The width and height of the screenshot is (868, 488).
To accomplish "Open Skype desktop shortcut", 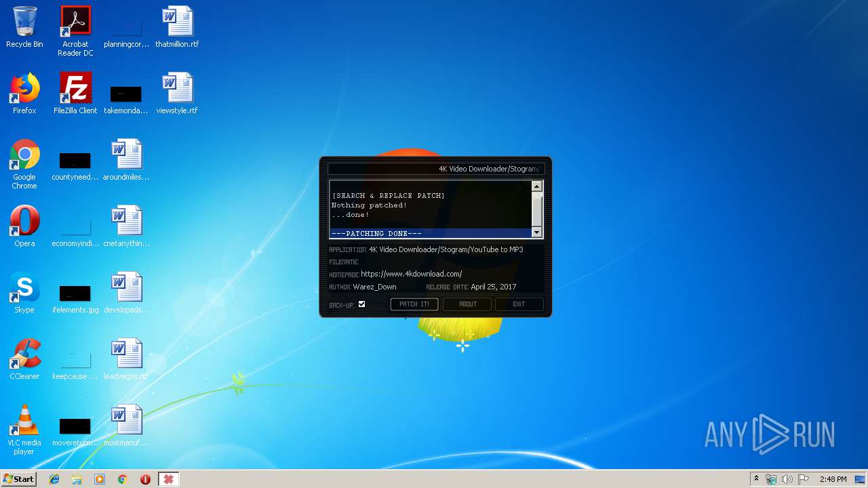I will pyautogui.click(x=24, y=293).
